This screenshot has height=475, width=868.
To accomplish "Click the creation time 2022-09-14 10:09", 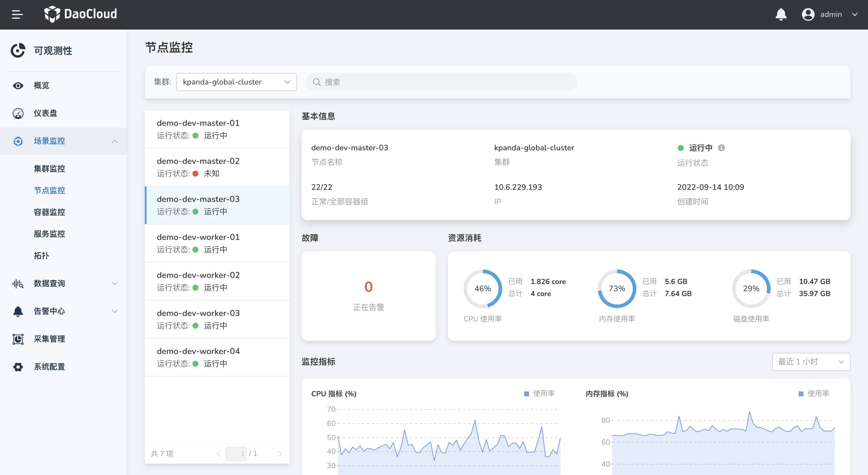I will (710, 187).
